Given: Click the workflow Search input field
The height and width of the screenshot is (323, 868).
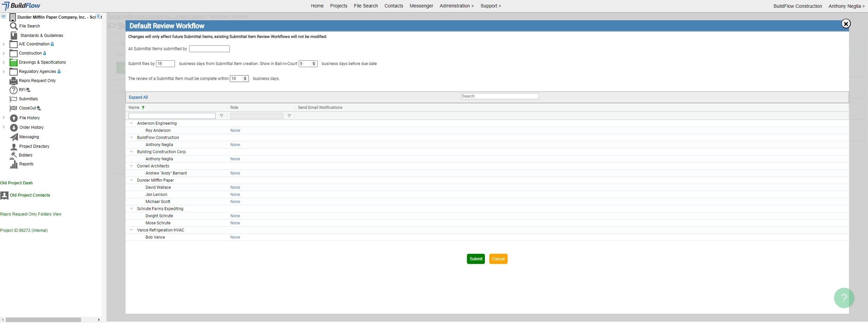Looking at the screenshot, I should point(499,96).
